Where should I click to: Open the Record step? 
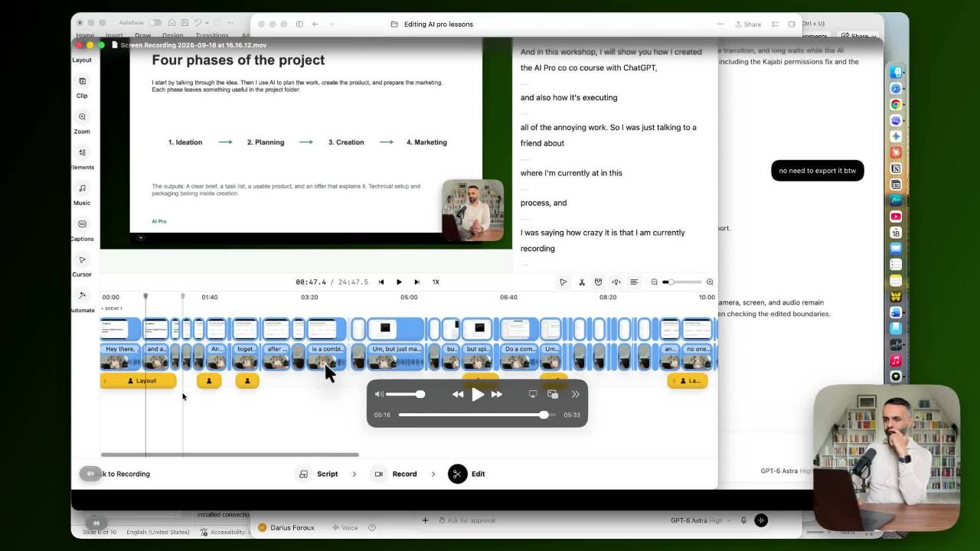pyautogui.click(x=397, y=474)
